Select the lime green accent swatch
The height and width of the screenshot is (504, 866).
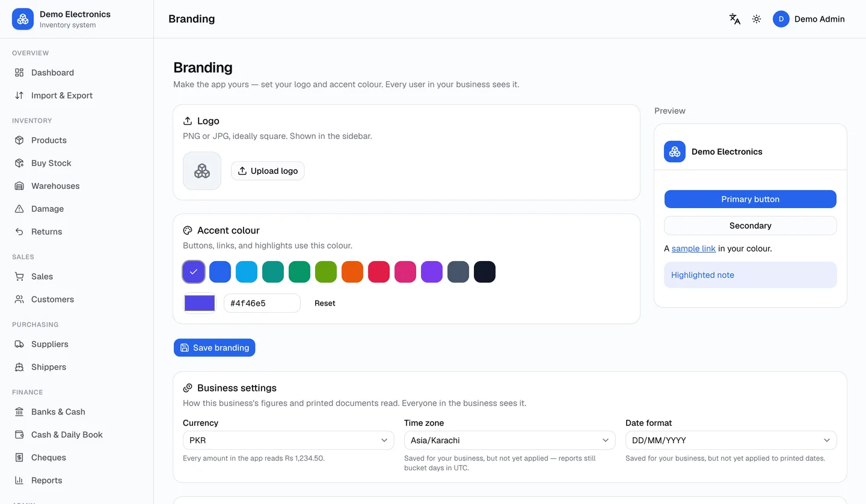tap(326, 272)
